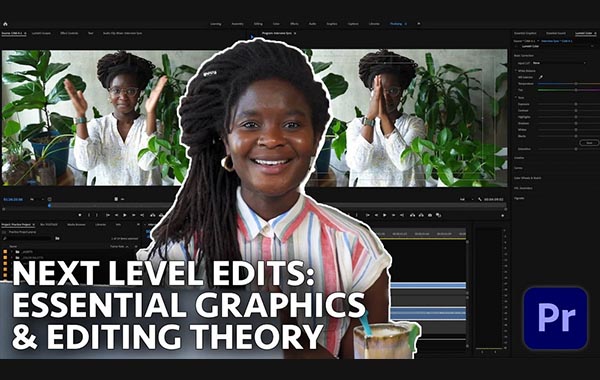Add a marker in the Source monitor
This screenshot has width=600, height=380.
[x=80, y=215]
